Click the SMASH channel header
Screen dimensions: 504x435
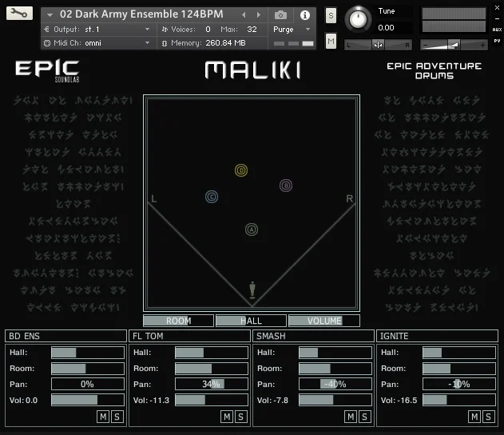pos(313,336)
